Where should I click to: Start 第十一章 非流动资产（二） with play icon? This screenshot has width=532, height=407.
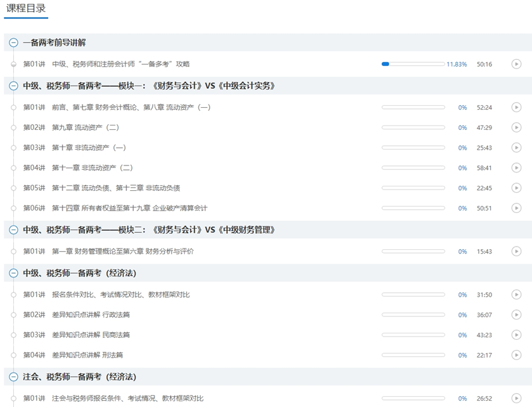click(516, 168)
